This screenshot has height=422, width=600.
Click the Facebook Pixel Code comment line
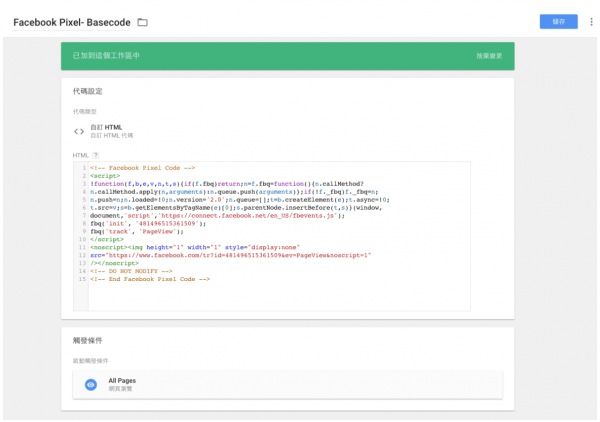coord(142,168)
